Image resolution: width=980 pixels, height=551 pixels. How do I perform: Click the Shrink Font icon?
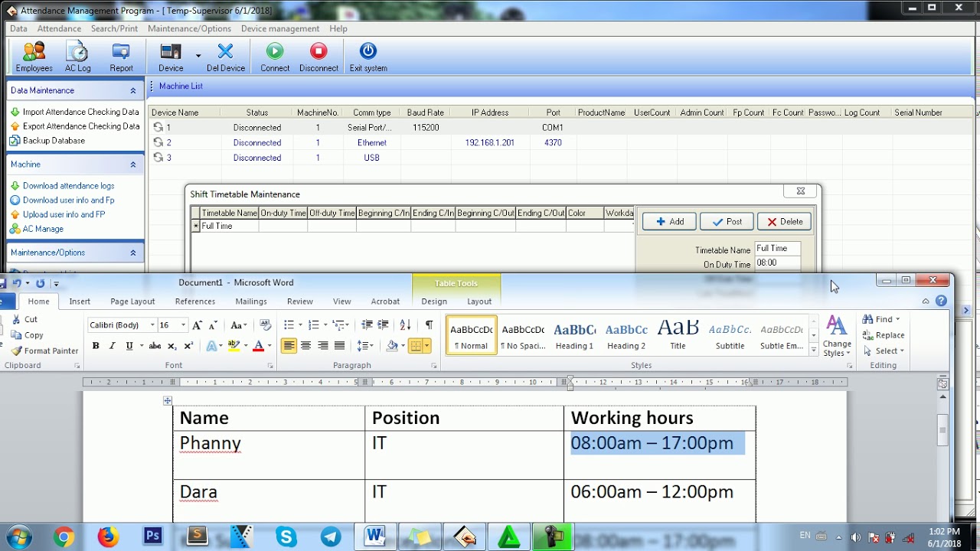point(213,325)
